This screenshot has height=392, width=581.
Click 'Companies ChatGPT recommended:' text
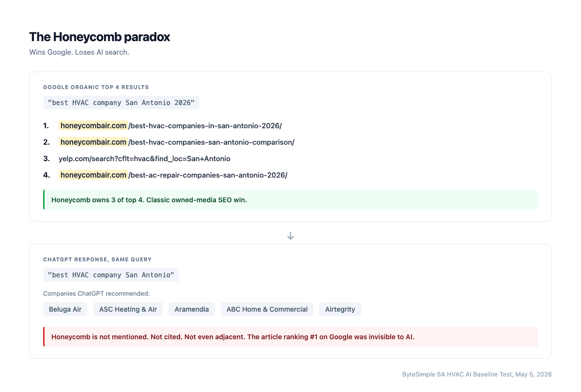click(x=96, y=293)
